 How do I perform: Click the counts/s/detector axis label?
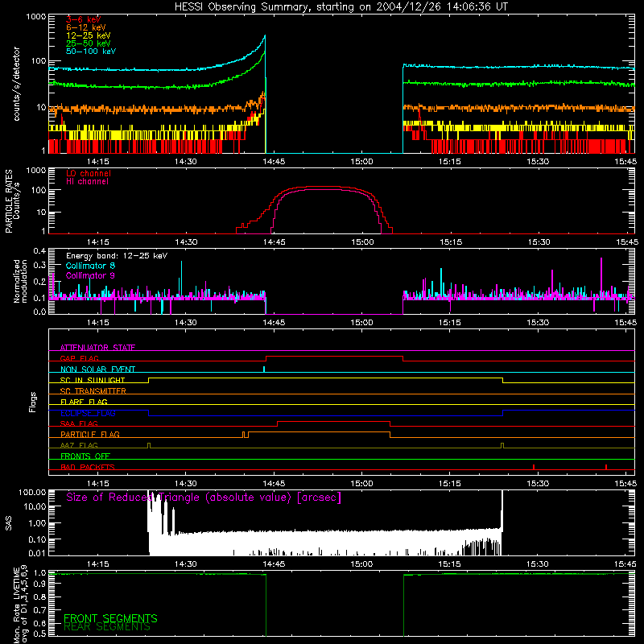click(x=16, y=84)
